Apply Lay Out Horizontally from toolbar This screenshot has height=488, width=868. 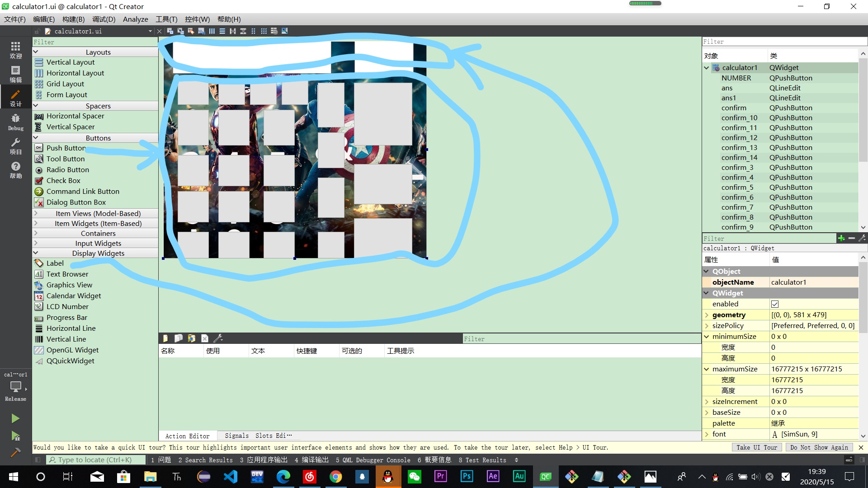[212, 31]
